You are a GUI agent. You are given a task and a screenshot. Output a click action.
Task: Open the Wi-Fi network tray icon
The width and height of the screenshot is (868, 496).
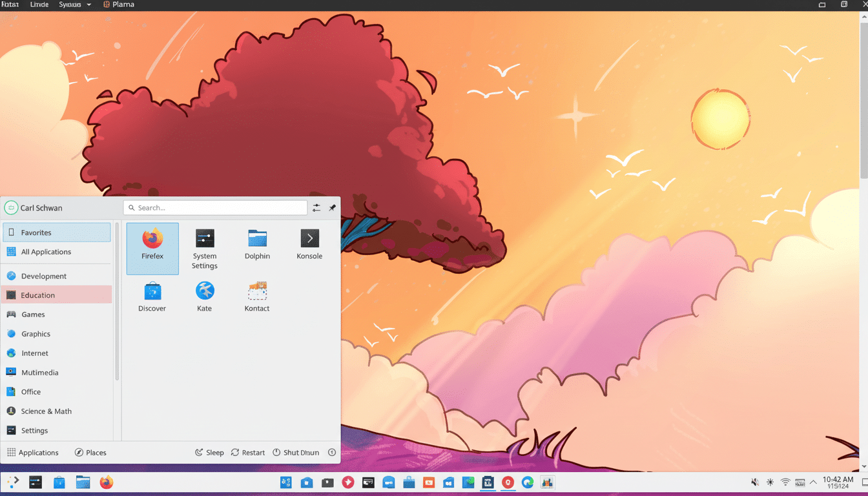785,482
